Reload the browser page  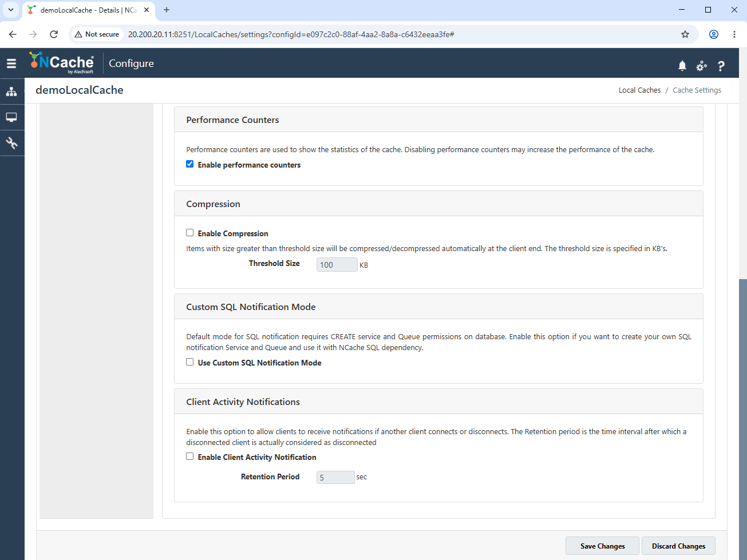(x=54, y=34)
